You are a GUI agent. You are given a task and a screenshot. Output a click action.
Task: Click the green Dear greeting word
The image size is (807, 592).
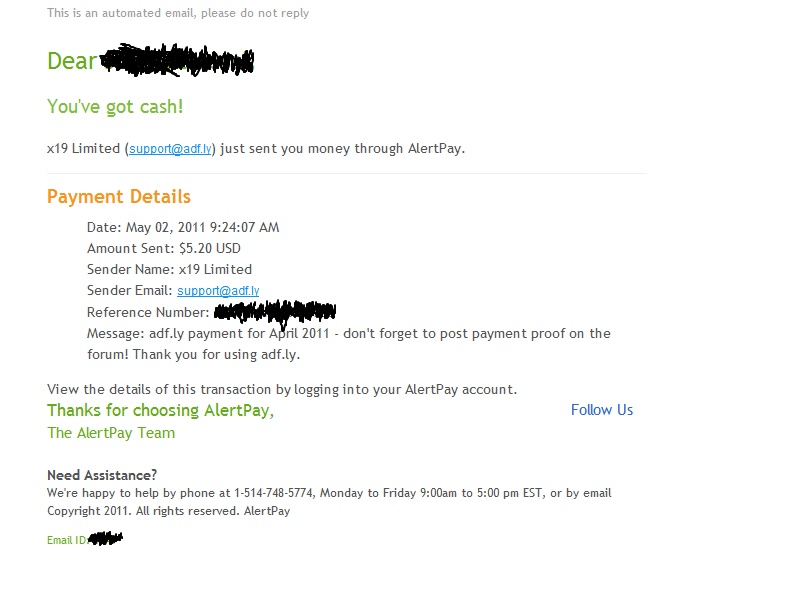[x=72, y=61]
